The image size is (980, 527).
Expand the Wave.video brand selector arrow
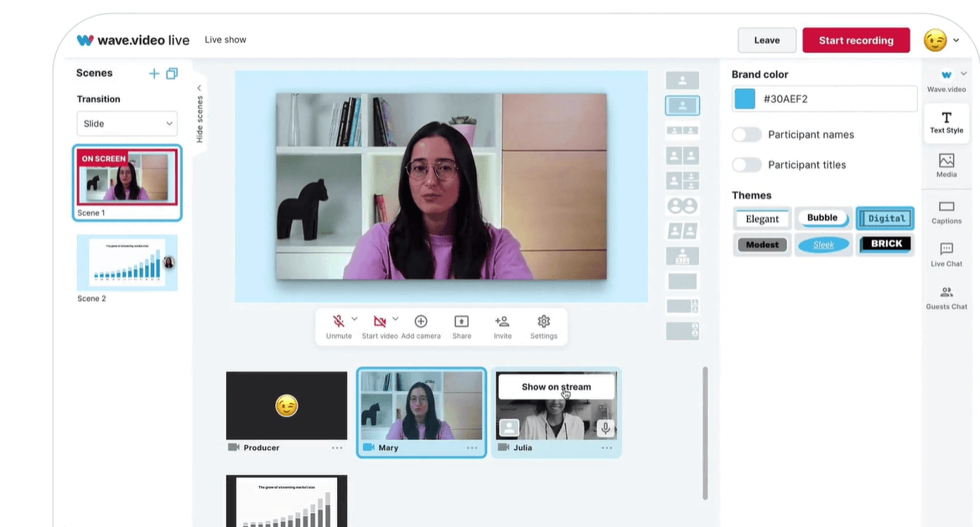point(963,74)
